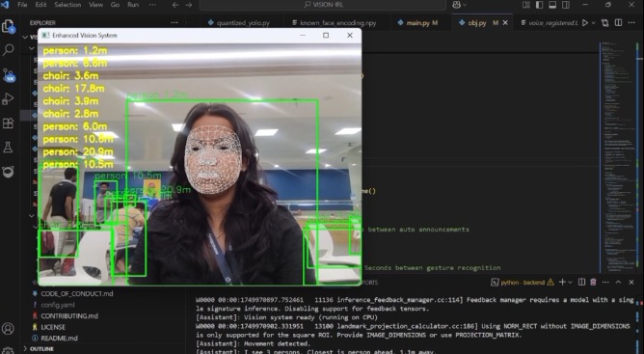Open CONTRIBUTING.md in Explorer
The width and height of the screenshot is (644, 354).
[69, 315]
